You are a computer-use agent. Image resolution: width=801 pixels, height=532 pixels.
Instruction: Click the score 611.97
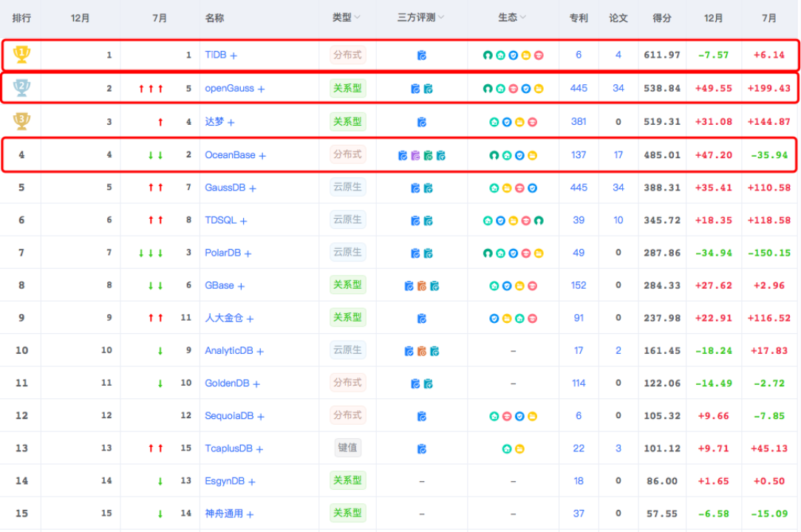[x=662, y=55]
